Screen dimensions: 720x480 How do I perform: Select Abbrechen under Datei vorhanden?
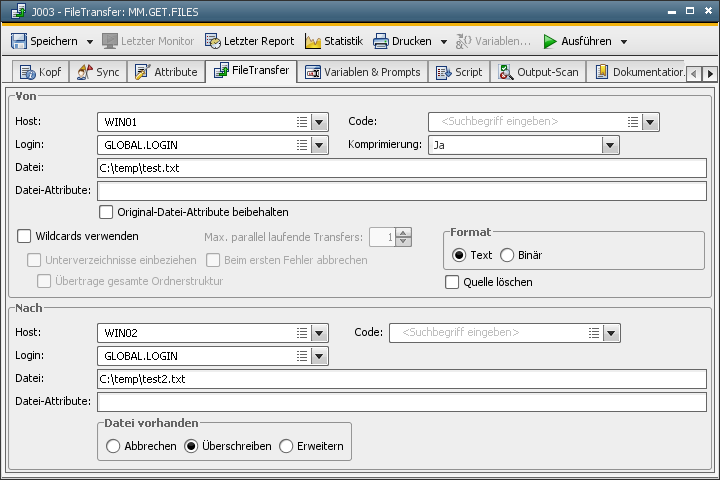click(x=113, y=446)
